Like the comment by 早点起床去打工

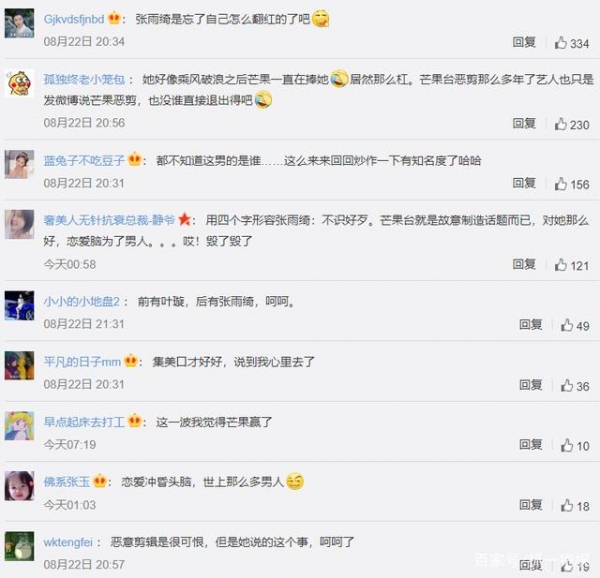coord(567,445)
